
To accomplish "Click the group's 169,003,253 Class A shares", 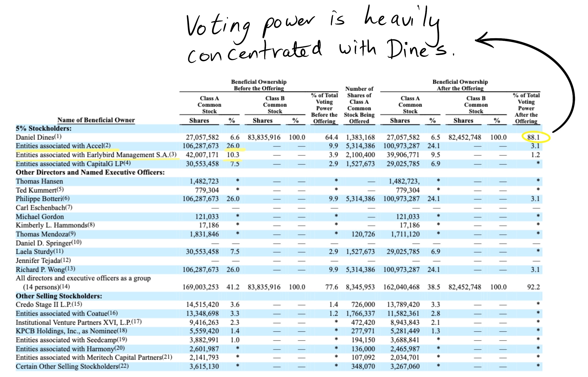I will click(200, 287).
